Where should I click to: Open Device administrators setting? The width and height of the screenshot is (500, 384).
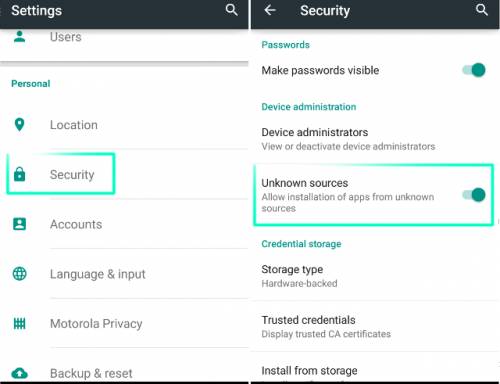[375, 139]
